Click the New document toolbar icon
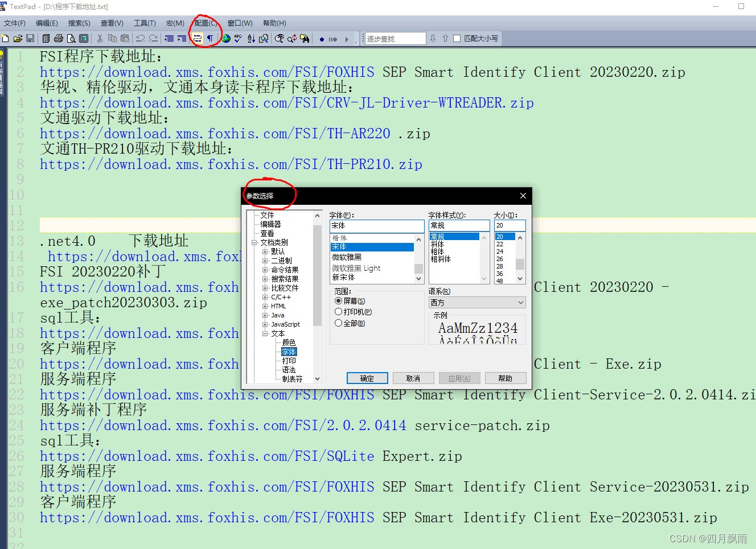 click(5, 39)
